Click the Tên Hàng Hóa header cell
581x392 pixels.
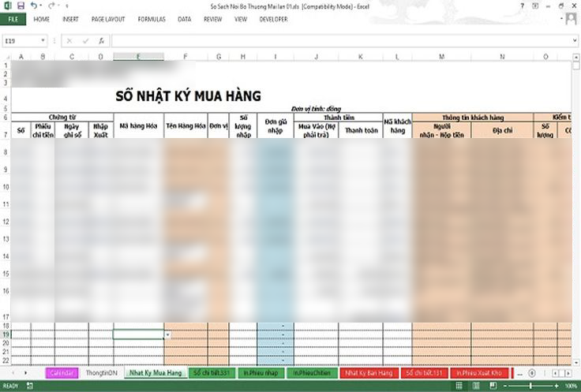tap(186, 126)
